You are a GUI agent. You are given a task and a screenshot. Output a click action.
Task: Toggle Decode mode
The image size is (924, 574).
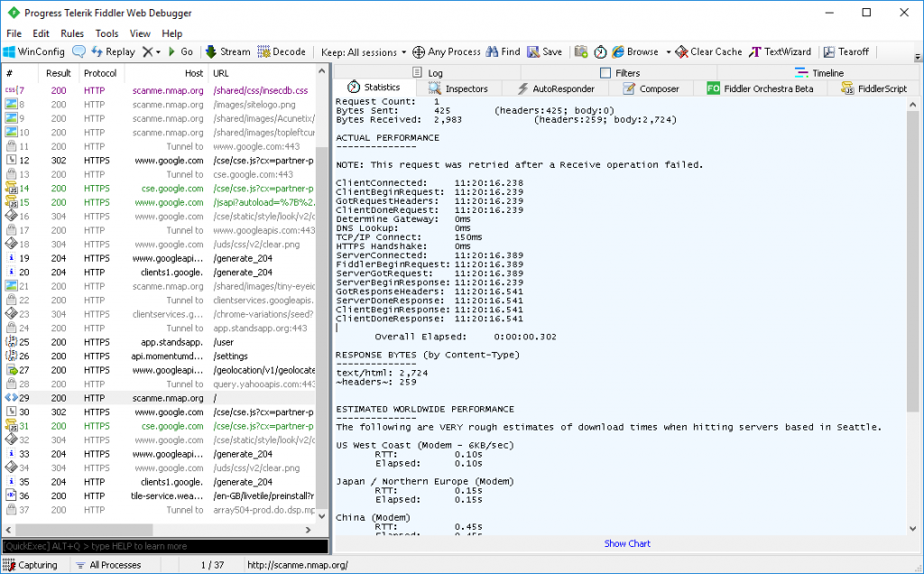[x=282, y=51]
